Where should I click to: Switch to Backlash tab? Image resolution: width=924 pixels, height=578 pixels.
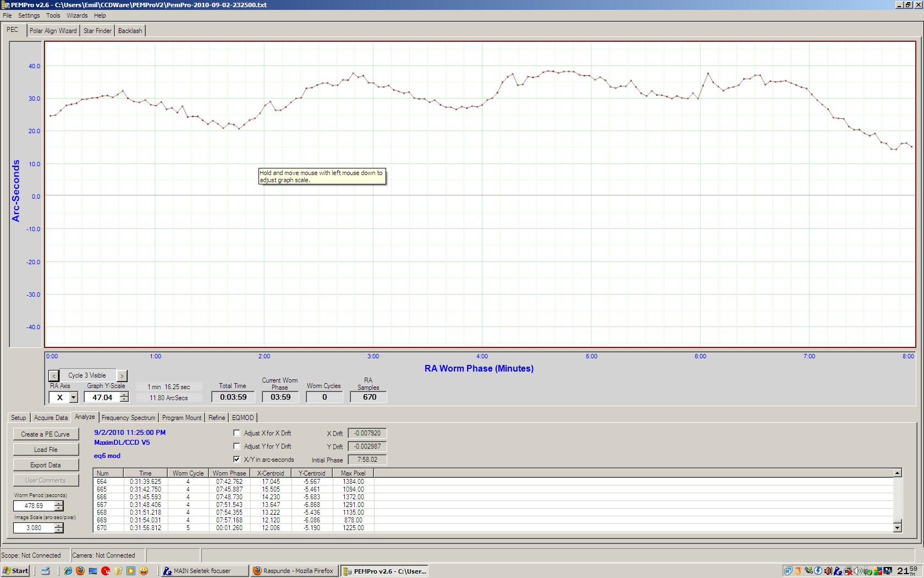[x=130, y=31]
